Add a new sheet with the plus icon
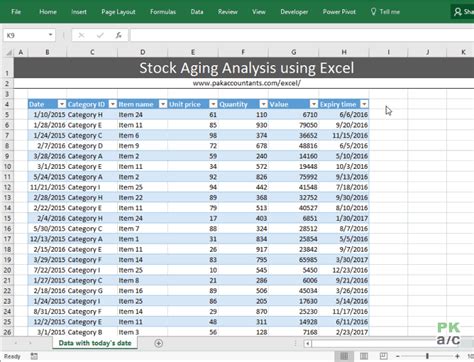This screenshot has width=474, height=362. coord(159,343)
